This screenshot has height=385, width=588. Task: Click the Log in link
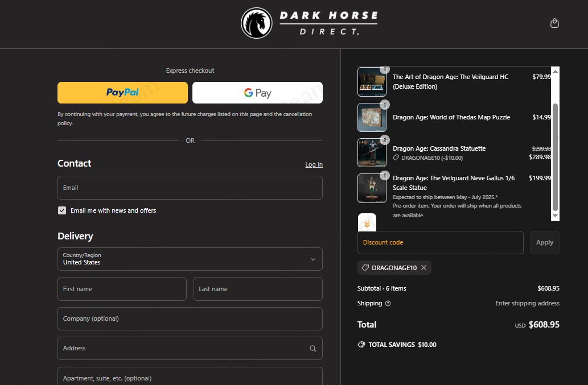(x=314, y=164)
